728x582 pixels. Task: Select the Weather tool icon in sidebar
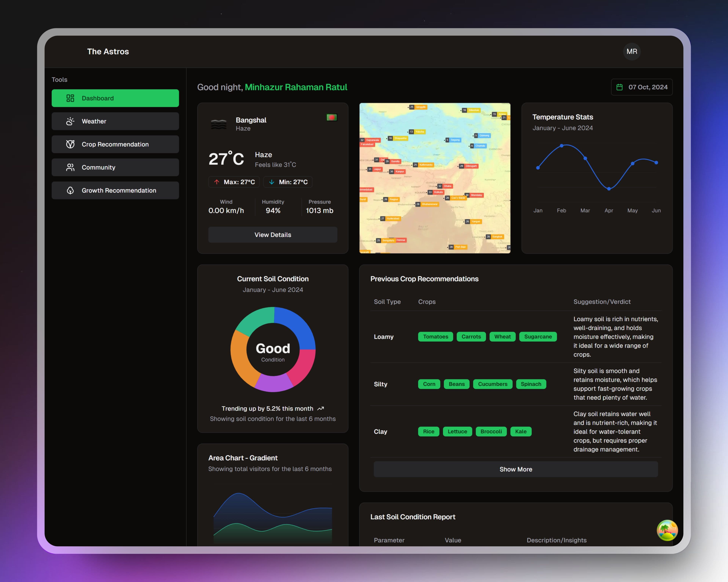(70, 121)
